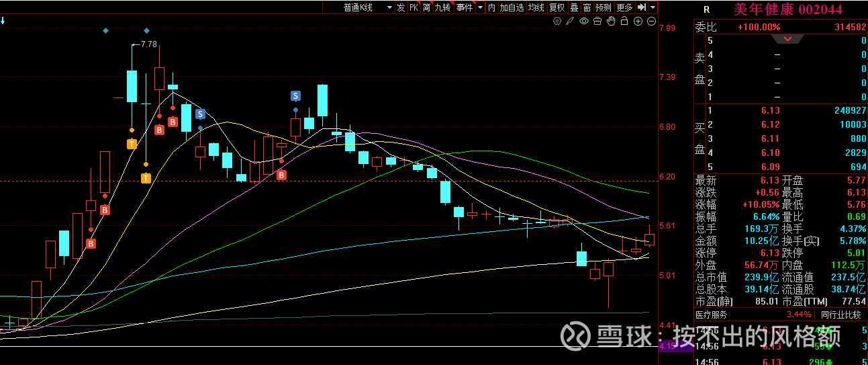The width and height of the screenshot is (868, 365).
Task: Click the purple 4.15 price tag
Action: pos(675,346)
